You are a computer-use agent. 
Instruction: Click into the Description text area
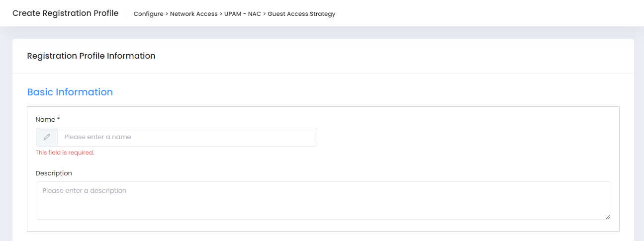tap(323, 205)
